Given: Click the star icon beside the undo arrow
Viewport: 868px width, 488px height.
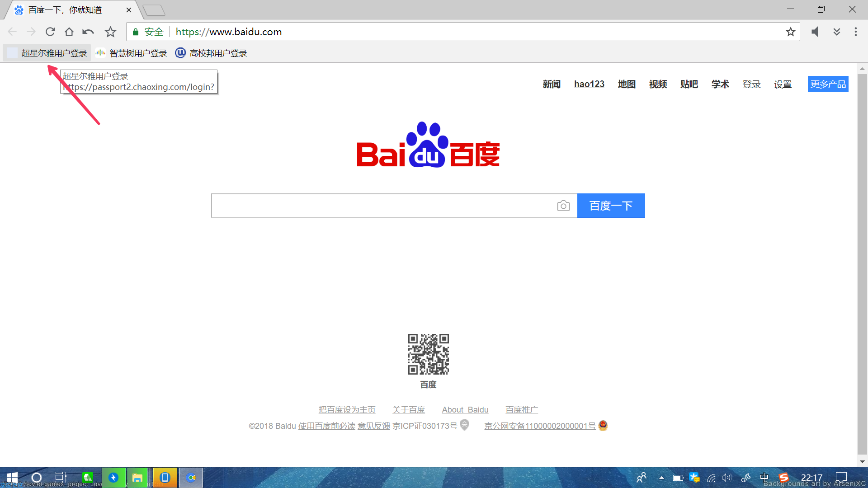Looking at the screenshot, I should (x=110, y=32).
